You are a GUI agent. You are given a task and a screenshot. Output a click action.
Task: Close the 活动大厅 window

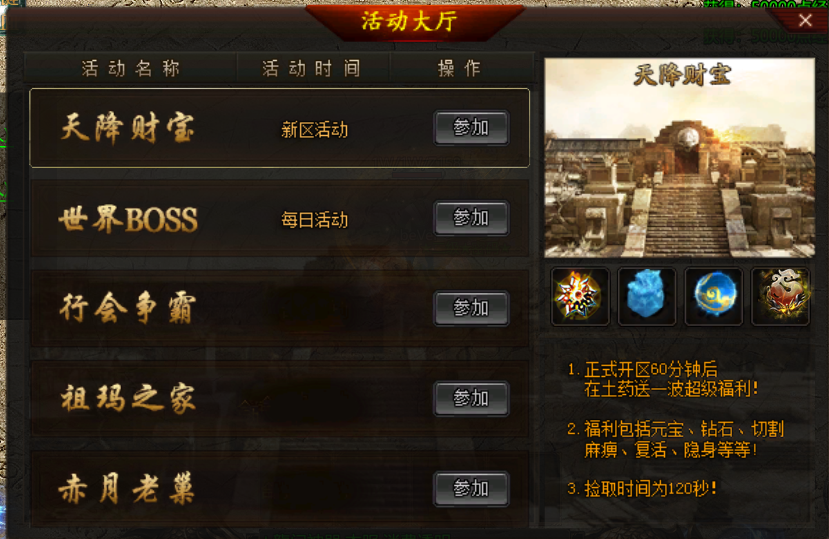pyautogui.click(x=805, y=21)
